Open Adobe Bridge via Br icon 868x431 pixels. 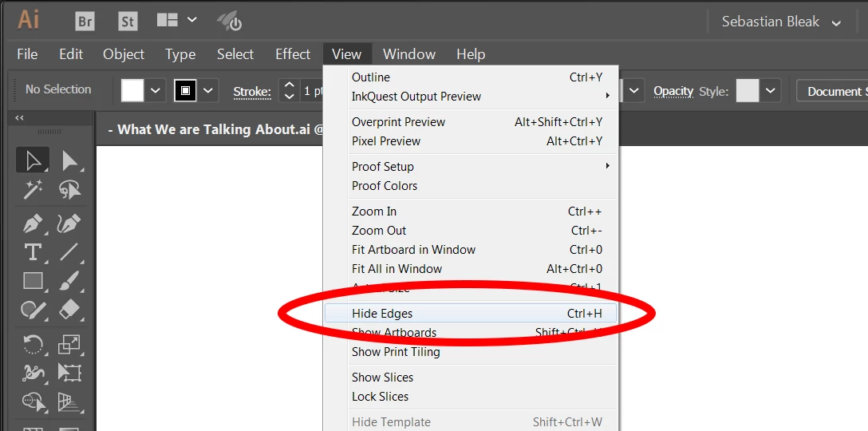pyautogui.click(x=85, y=22)
